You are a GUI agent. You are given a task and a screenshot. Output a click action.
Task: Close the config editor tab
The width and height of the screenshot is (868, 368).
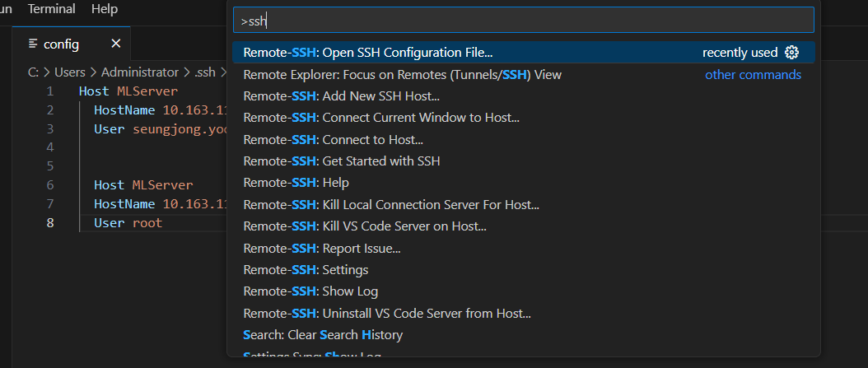pyautogui.click(x=115, y=44)
